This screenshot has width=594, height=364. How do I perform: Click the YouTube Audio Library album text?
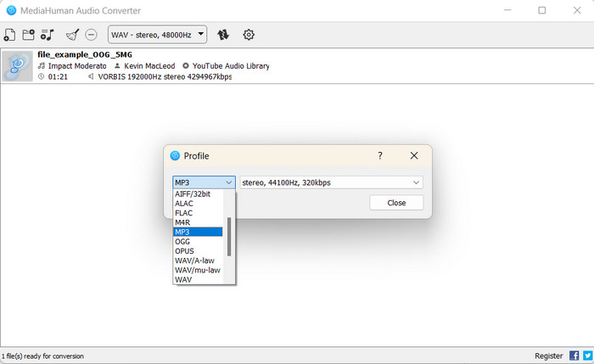231,66
